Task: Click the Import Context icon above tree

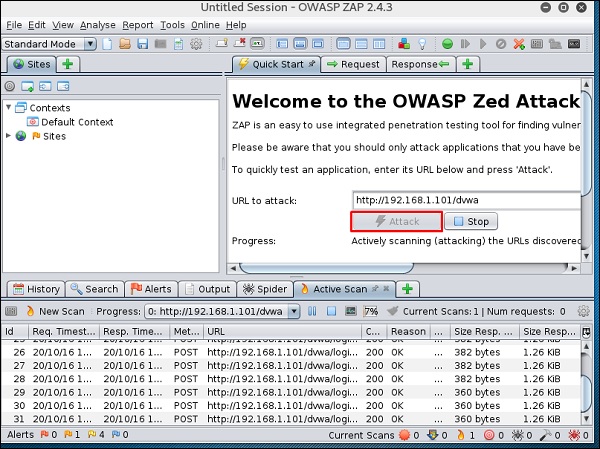Action: click(x=45, y=87)
